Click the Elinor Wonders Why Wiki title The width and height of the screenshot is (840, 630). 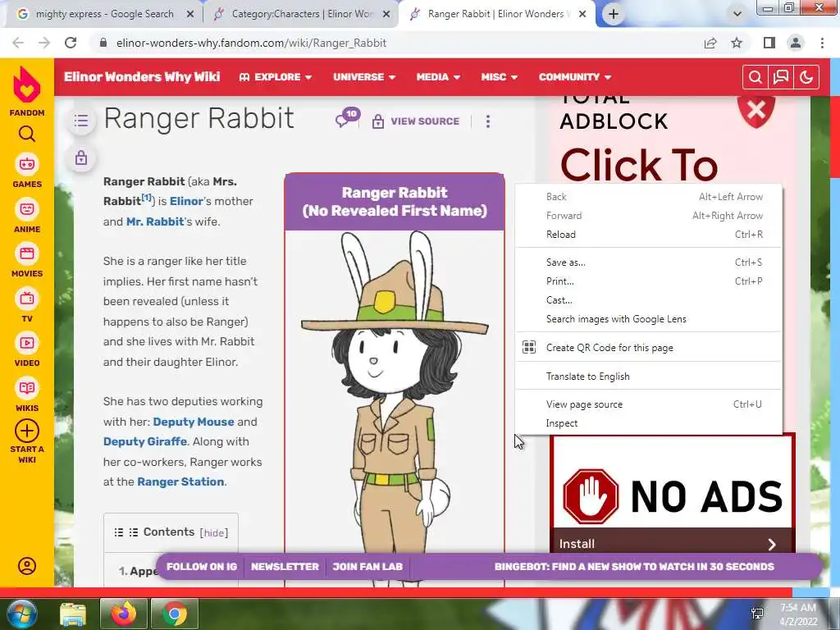tap(142, 77)
